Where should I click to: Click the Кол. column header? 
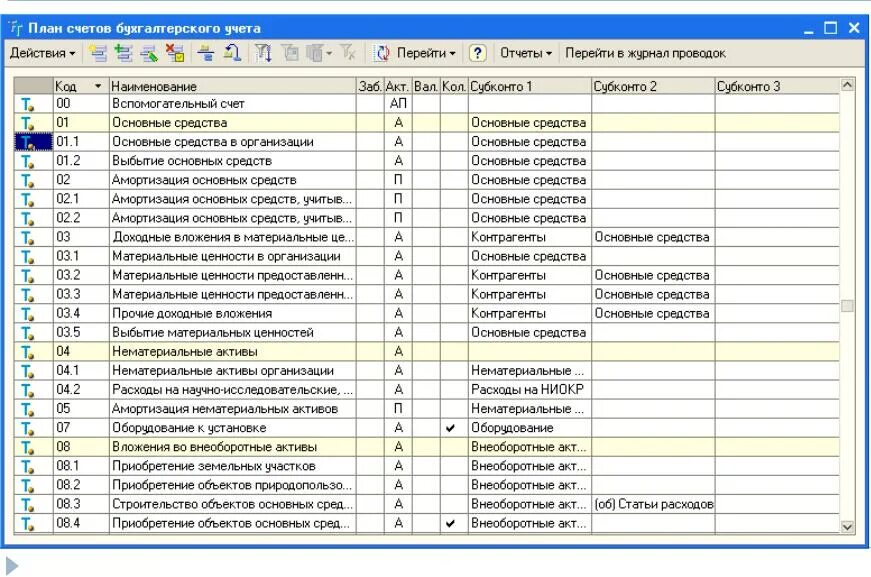point(454,86)
